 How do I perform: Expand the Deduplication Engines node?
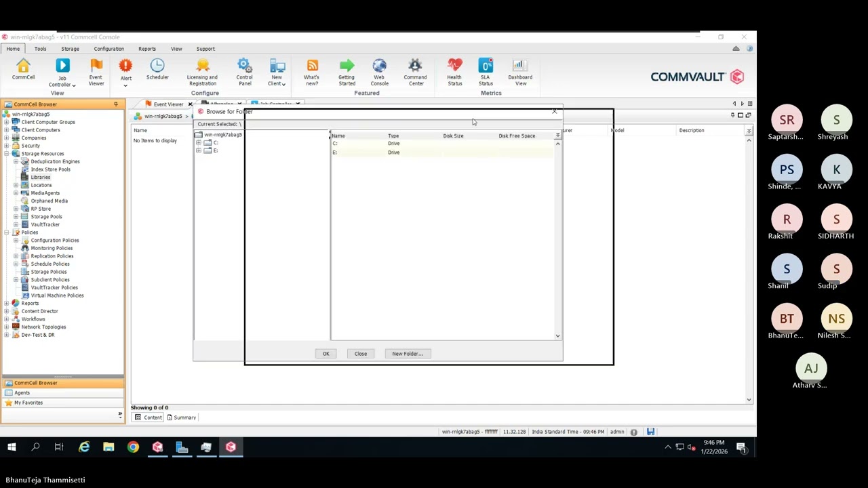[x=16, y=161]
